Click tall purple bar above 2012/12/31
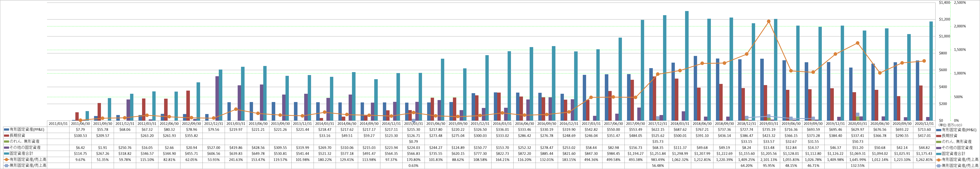The width and height of the screenshot is (980, 169). pos(217,98)
